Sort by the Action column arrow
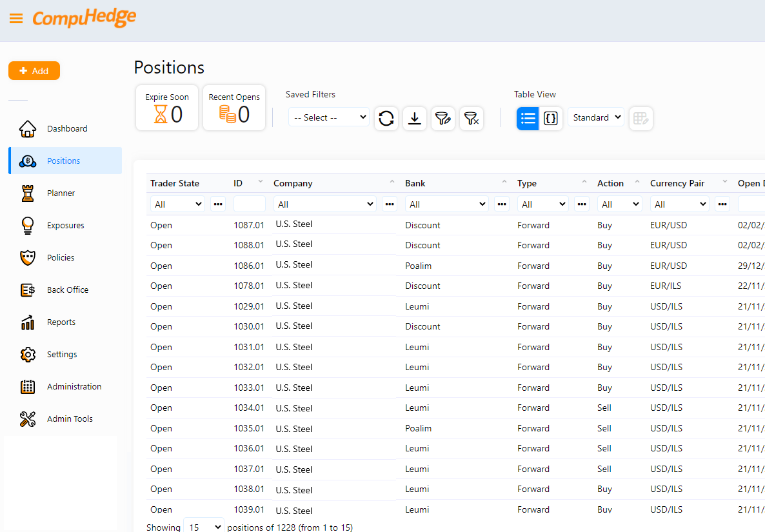The height and width of the screenshot is (532, 765). [637, 181]
